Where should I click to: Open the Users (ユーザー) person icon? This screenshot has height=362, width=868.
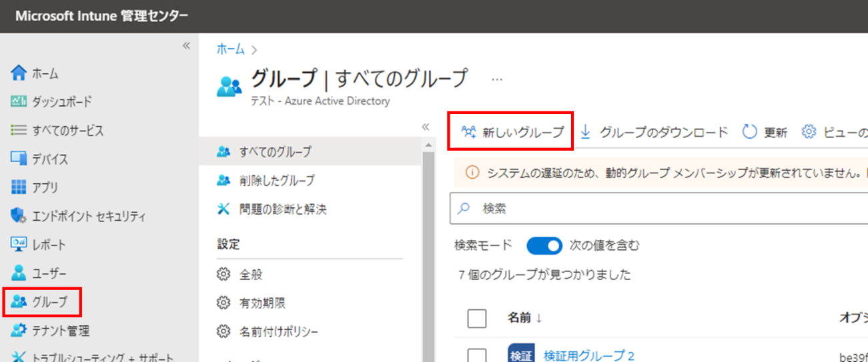(19, 273)
